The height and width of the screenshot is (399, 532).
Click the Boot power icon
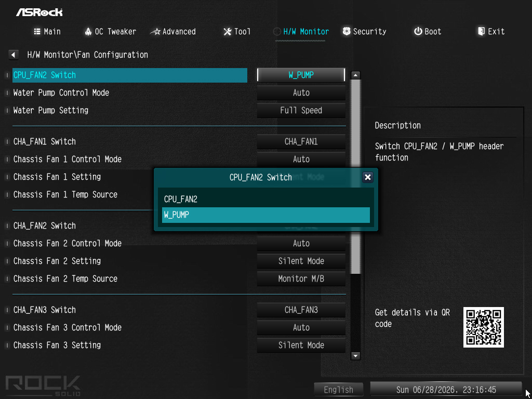pyautogui.click(x=418, y=32)
